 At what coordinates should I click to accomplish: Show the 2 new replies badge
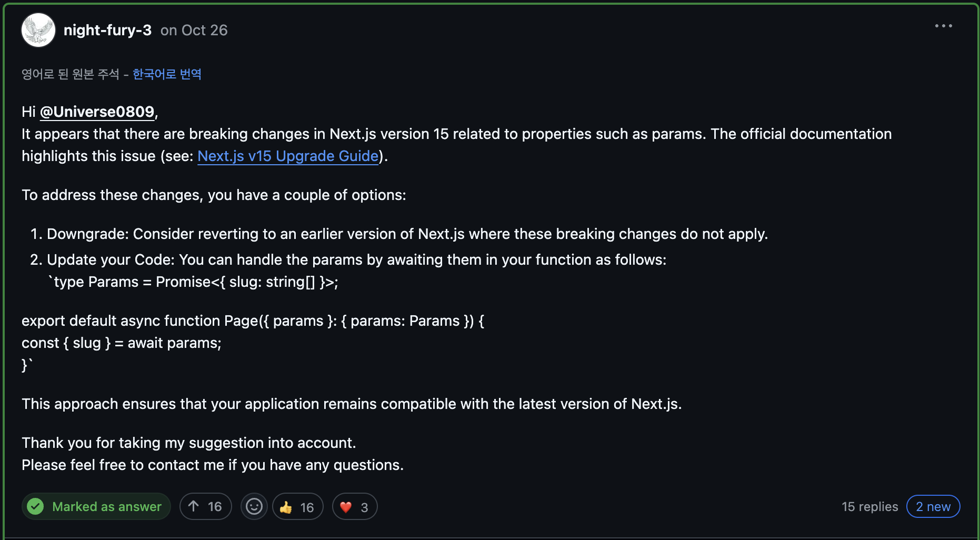click(x=933, y=506)
